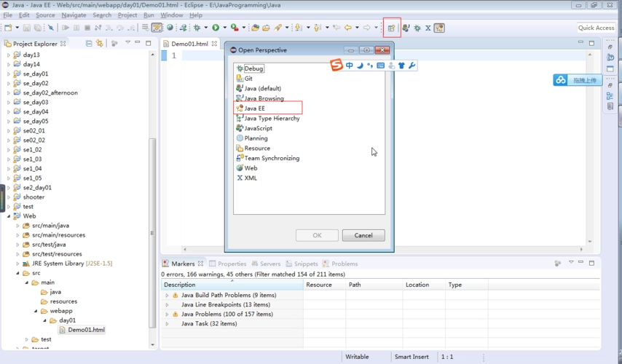Collapse the webapp folder in the tree
This screenshot has width=622, height=364.
pyautogui.click(x=35, y=311)
